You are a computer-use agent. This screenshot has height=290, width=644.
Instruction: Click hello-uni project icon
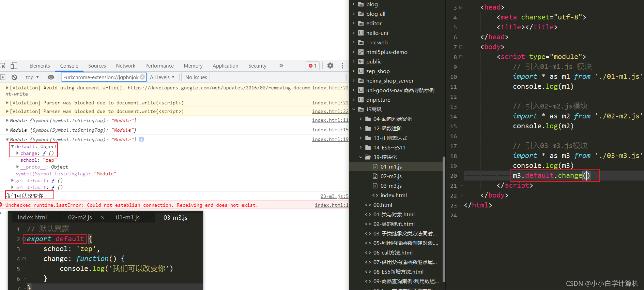pos(361,33)
